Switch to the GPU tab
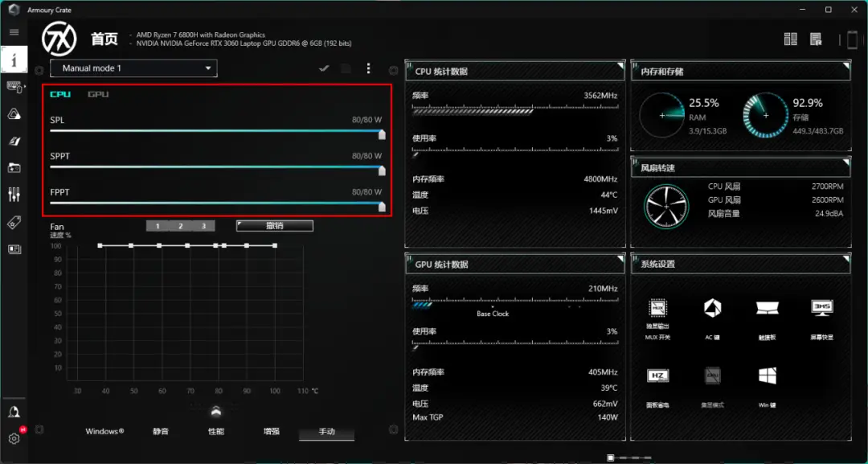Screen dimensions: 868x464 click(98, 94)
